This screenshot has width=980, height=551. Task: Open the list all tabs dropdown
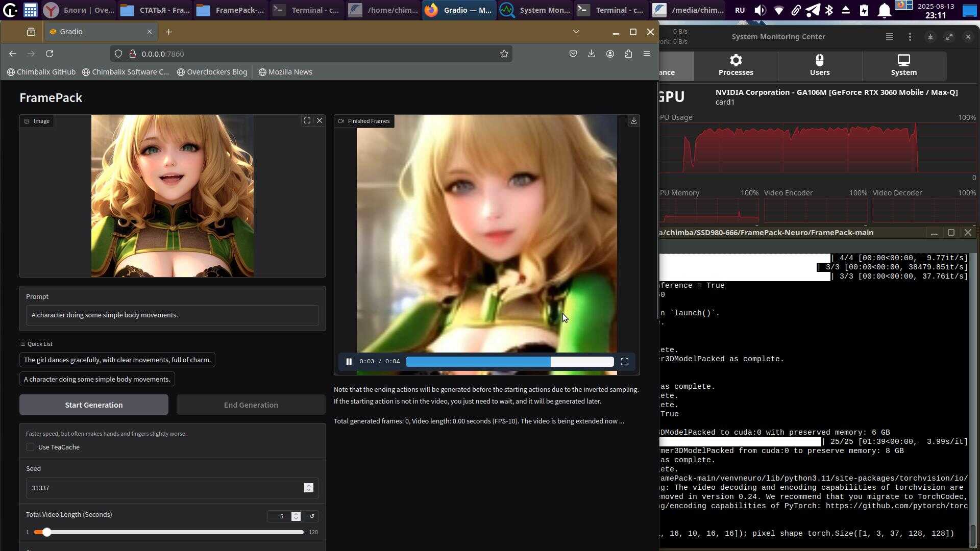pos(576,32)
